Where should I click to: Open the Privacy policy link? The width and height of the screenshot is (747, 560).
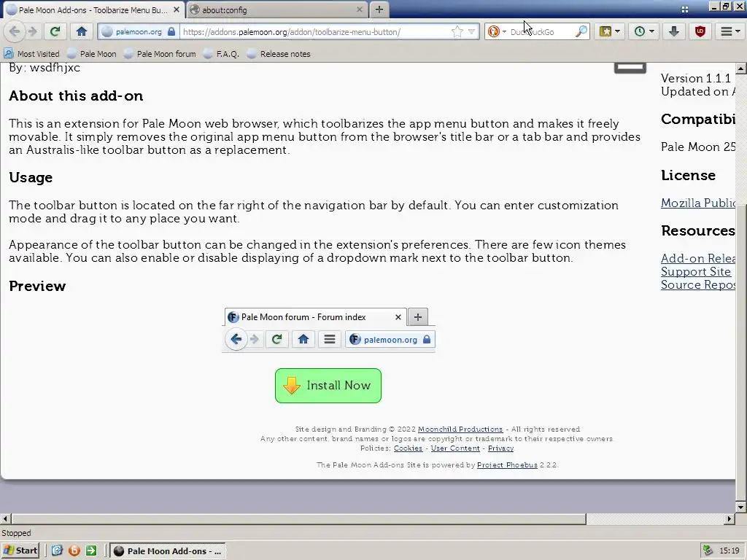pyautogui.click(x=500, y=448)
